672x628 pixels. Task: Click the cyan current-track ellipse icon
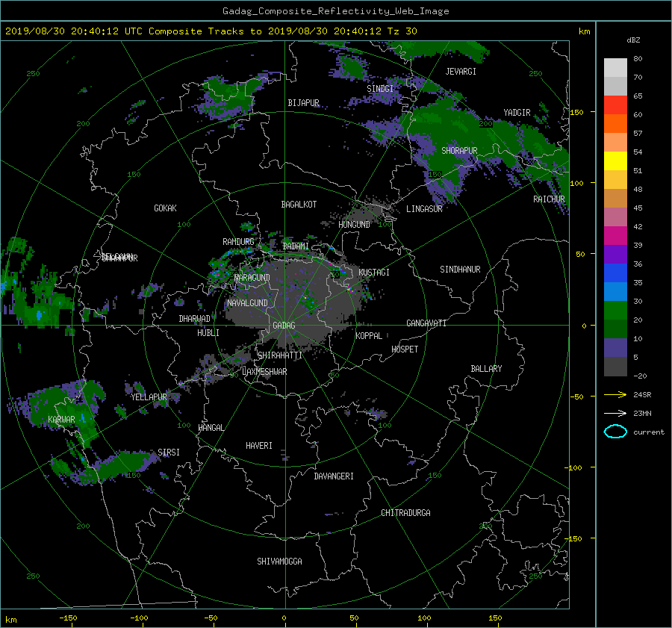[x=615, y=432]
